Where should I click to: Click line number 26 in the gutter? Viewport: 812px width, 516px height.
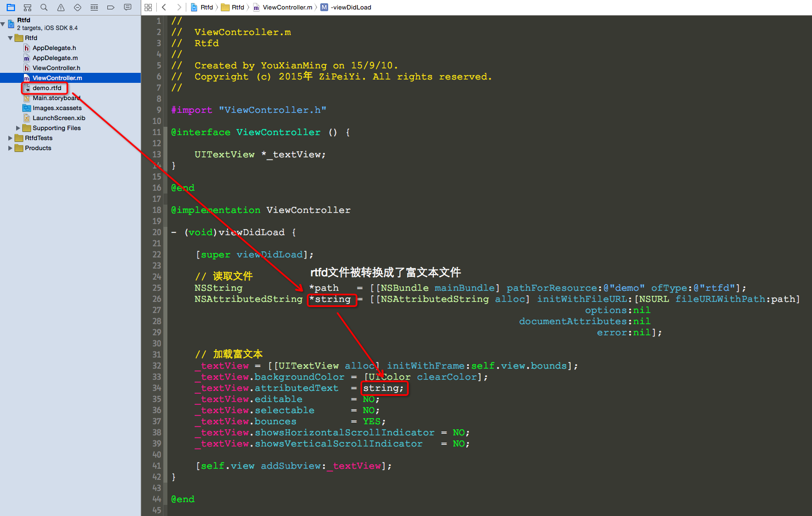[157, 299]
